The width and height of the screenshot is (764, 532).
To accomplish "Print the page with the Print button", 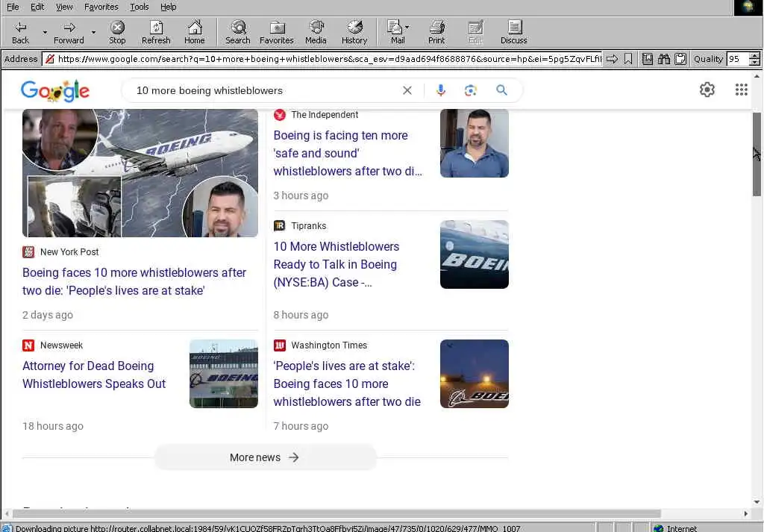I will click(x=436, y=33).
